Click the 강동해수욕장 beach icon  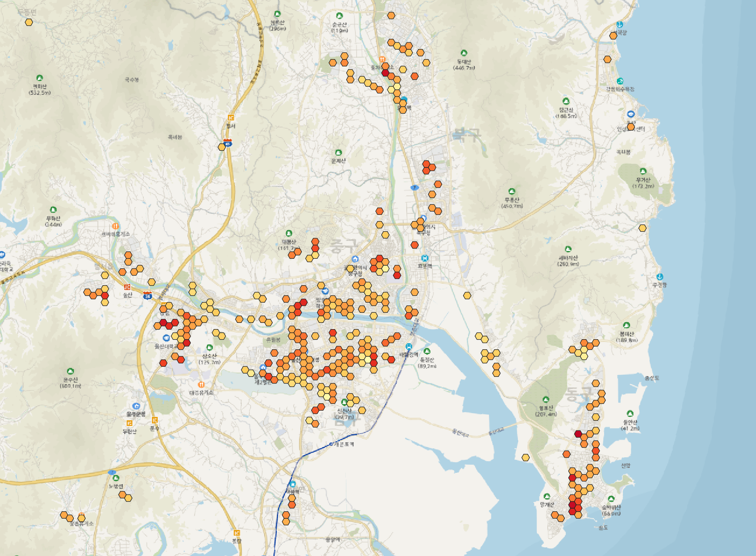620,81
